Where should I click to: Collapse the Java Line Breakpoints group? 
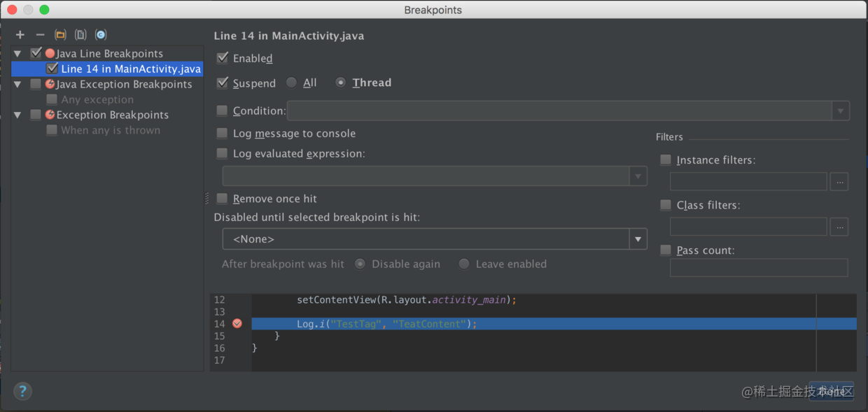17,54
